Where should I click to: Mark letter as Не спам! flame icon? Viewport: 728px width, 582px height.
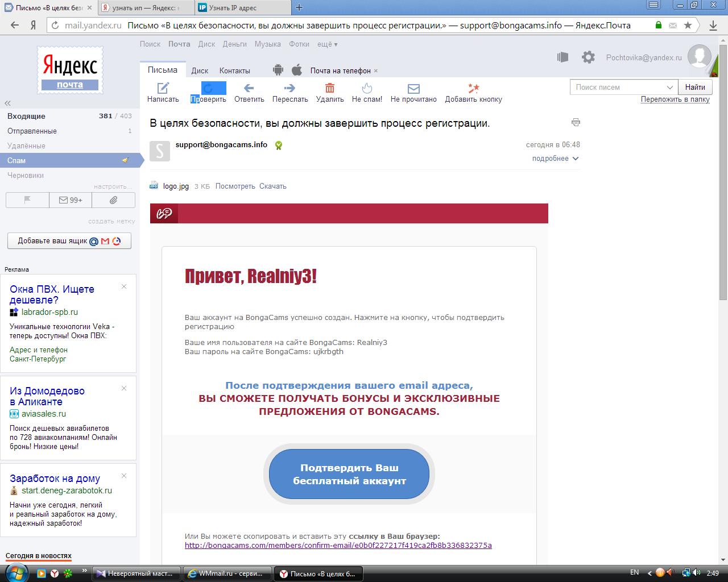click(x=367, y=88)
